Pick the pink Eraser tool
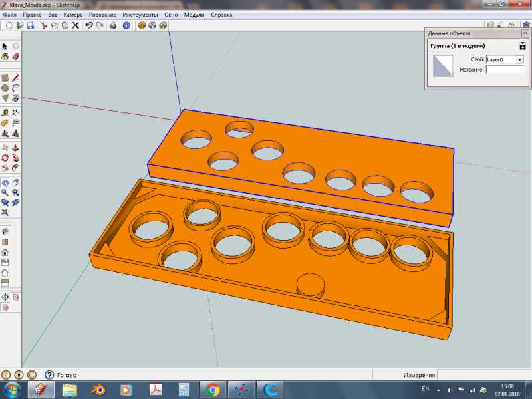 click(x=15, y=57)
